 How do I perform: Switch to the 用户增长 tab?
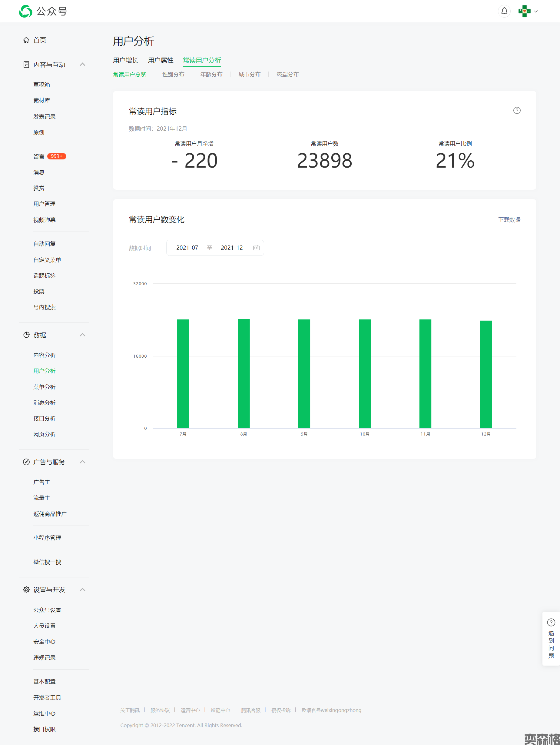coord(125,60)
